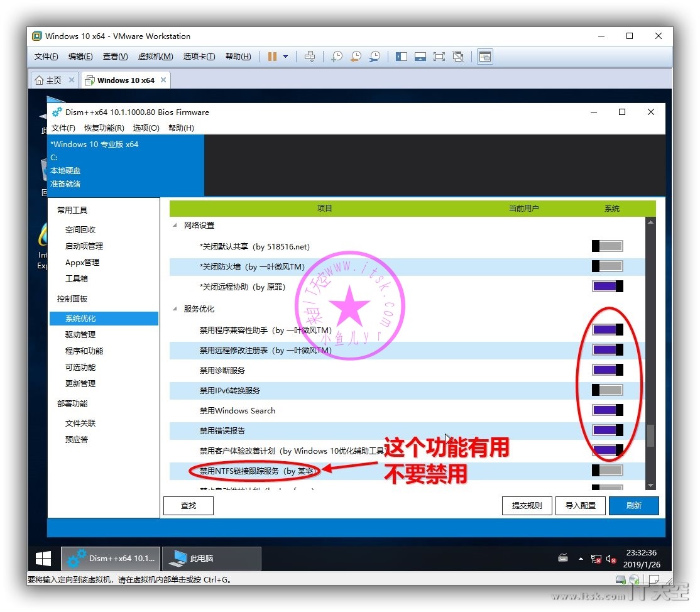This screenshot has height=612, width=700.
Task: Select 驱动管理 in sidebar
Action: point(80,335)
